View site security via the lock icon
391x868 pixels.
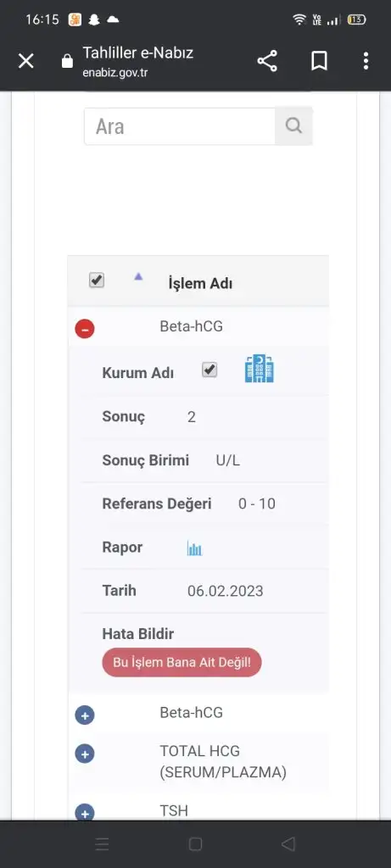(x=67, y=61)
